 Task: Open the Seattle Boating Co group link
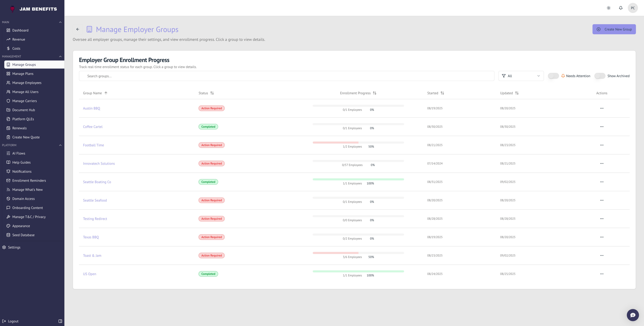pos(97,182)
